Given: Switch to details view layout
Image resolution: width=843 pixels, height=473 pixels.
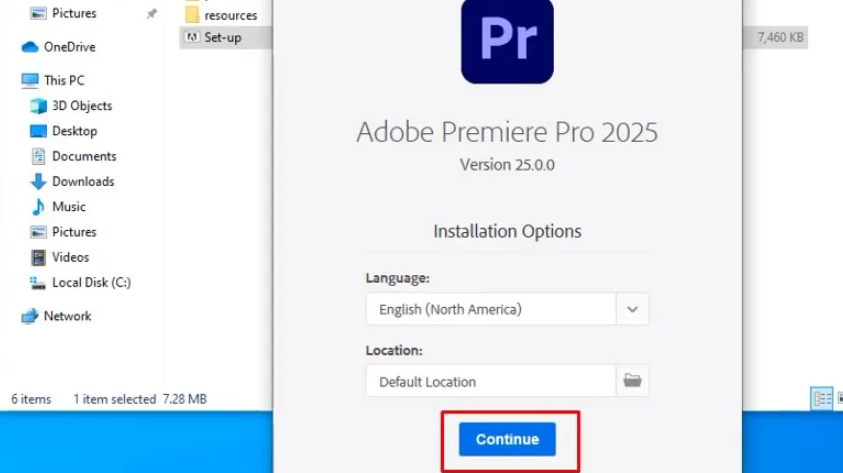Looking at the screenshot, I should pyautogui.click(x=822, y=399).
